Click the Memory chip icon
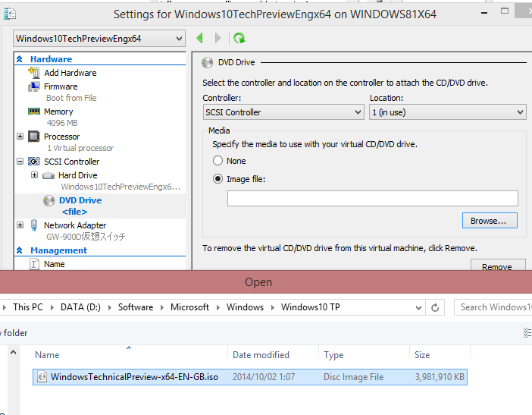This screenshot has height=415, width=532. (x=34, y=111)
